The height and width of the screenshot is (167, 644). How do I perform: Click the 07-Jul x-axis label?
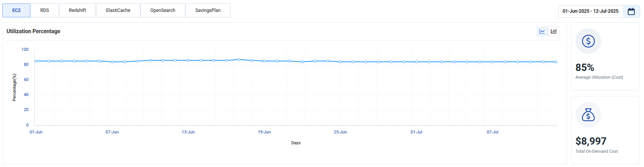493,132
